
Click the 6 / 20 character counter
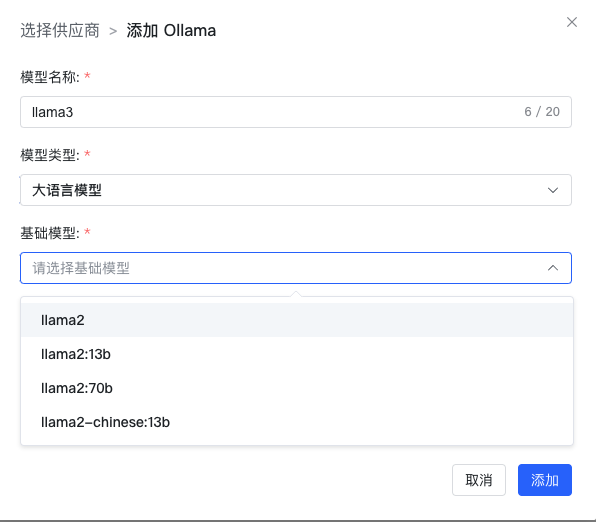pyautogui.click(x=542, y=112)
